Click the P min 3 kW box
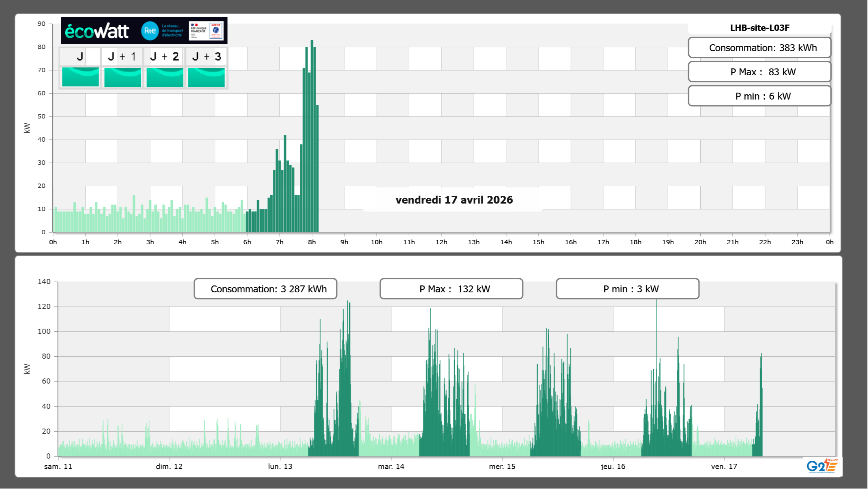868x489 pixels. point(627,289)
